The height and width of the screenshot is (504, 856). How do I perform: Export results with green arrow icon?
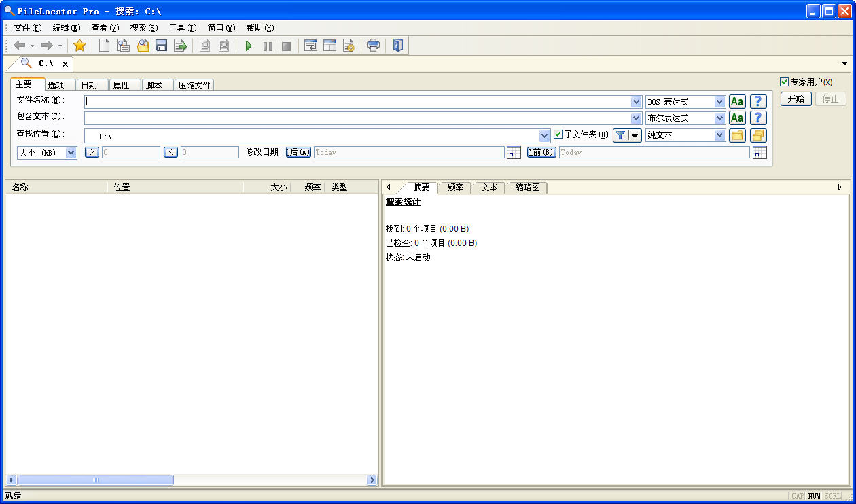click(180, 46)
